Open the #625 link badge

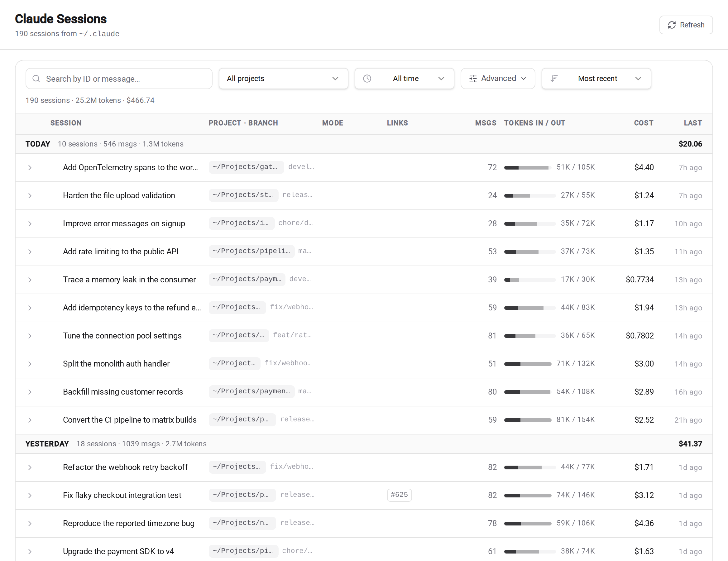[399, 495]
